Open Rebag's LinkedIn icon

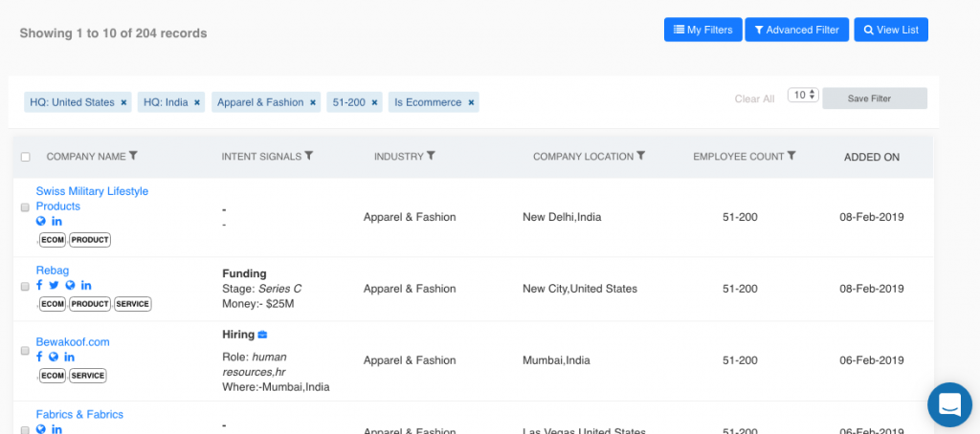click(x=86, y=286)
